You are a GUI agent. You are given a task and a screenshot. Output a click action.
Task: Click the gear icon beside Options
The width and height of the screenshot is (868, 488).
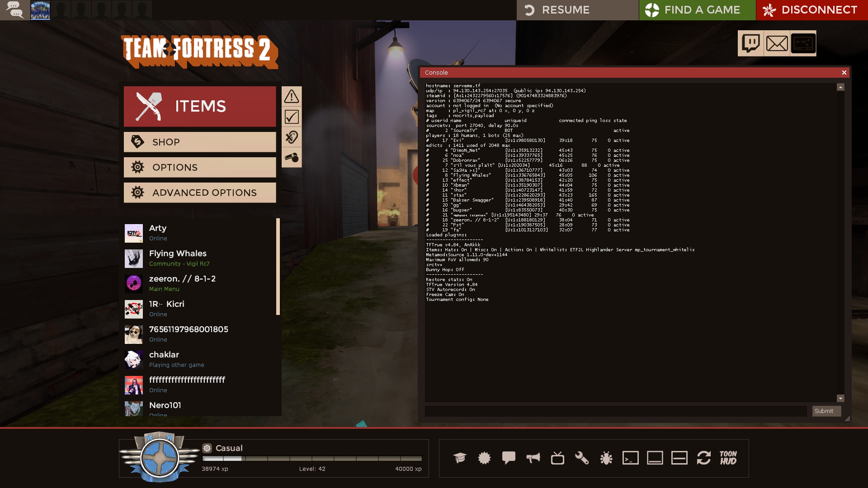click(137, 167)
